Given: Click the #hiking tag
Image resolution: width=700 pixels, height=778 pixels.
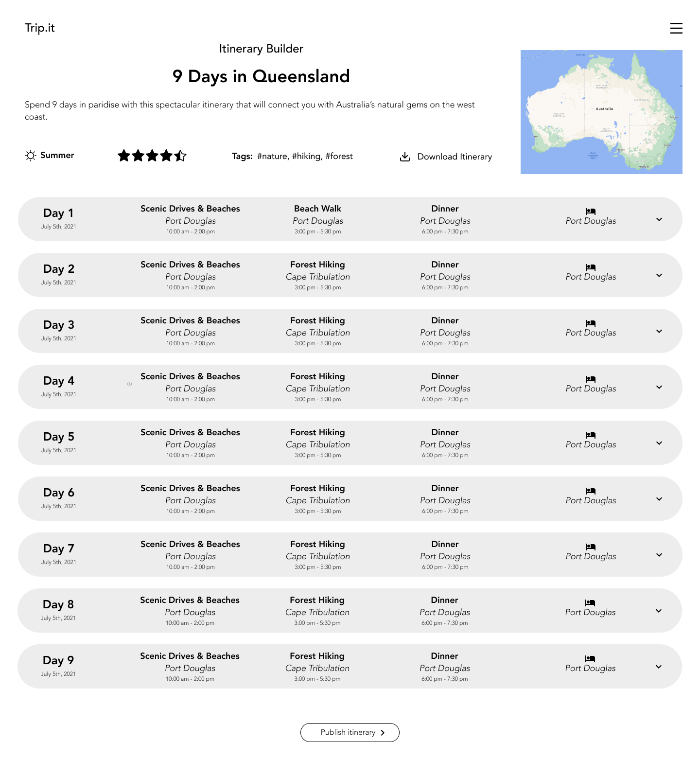Looking at the screenshot, I should (306, 156).
